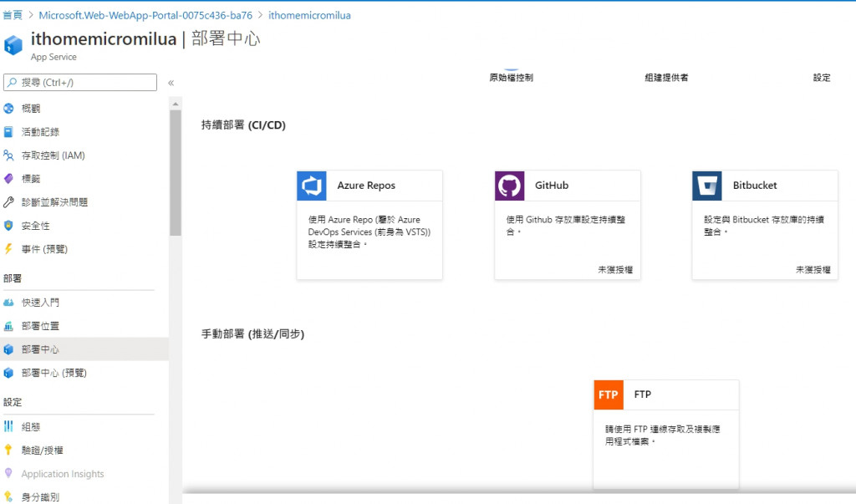The width and height of the screenshot is (856, 504).
Task: Click the sidebar vertical scrollbar thumb
Action: pyautogui.click(x=176, y=172)
